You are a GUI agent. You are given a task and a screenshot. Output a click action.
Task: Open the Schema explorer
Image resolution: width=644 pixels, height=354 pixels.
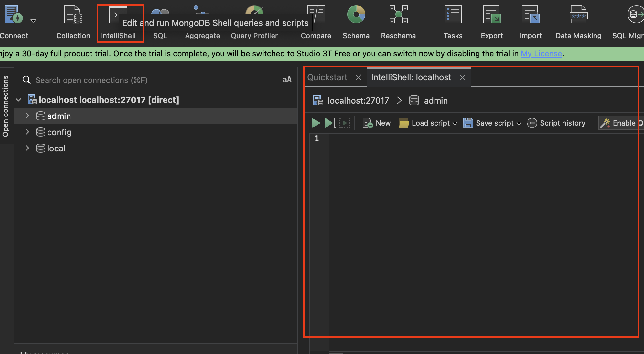coord(356,22)
